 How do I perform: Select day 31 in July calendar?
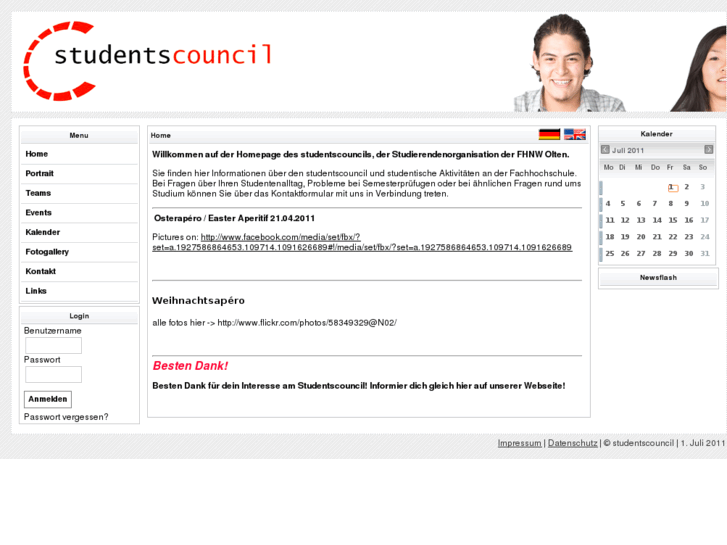(705, 254)
